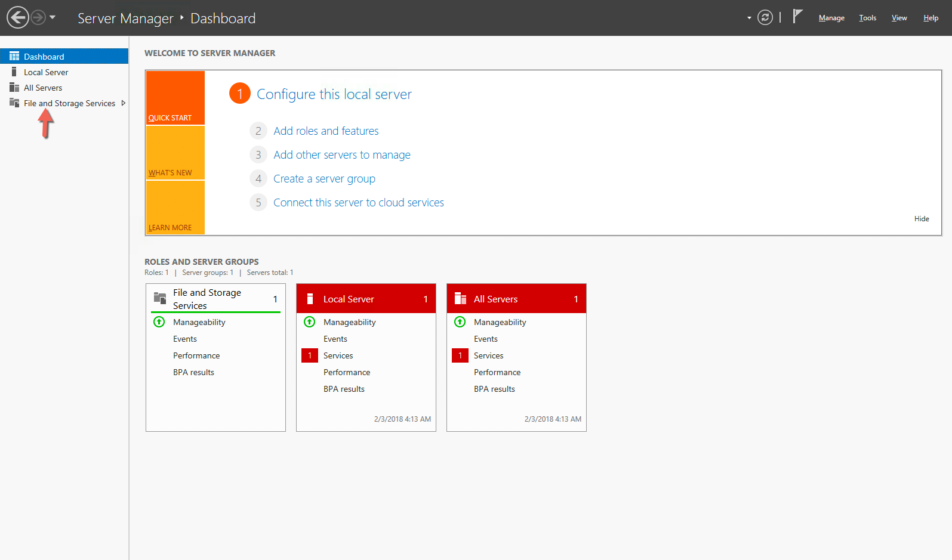952x560 pixels.
Task: Click the step 2 number circle
Action: click(258, 131)
